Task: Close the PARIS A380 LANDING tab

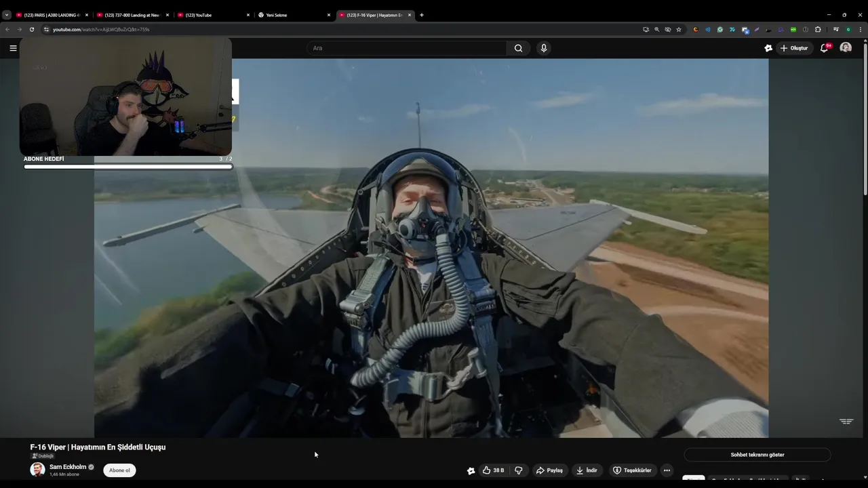Action: click(87, 15)
